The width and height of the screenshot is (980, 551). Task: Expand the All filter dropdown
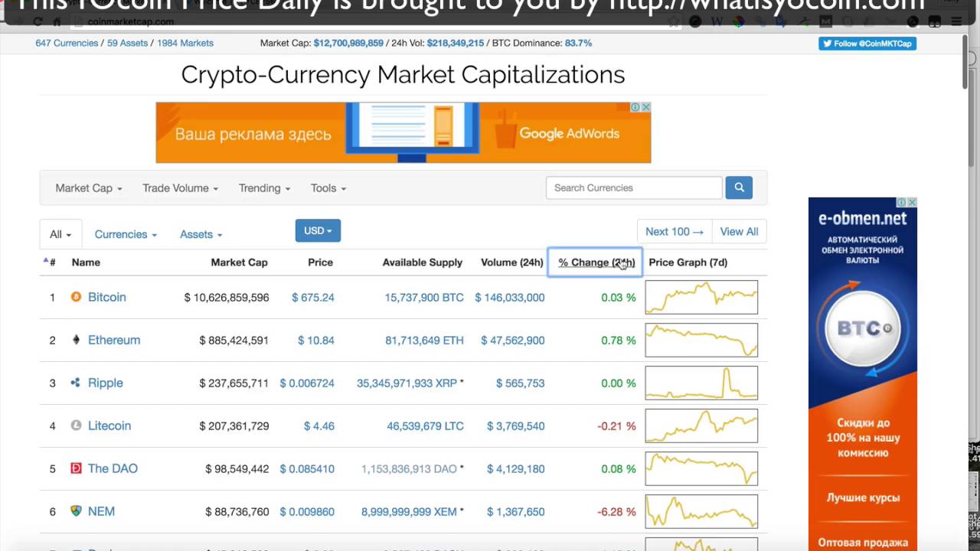(60, 234)
